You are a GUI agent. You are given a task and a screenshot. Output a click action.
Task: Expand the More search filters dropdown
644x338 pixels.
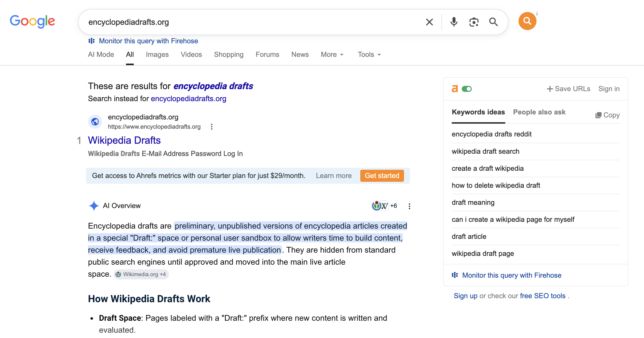point(332,55)
